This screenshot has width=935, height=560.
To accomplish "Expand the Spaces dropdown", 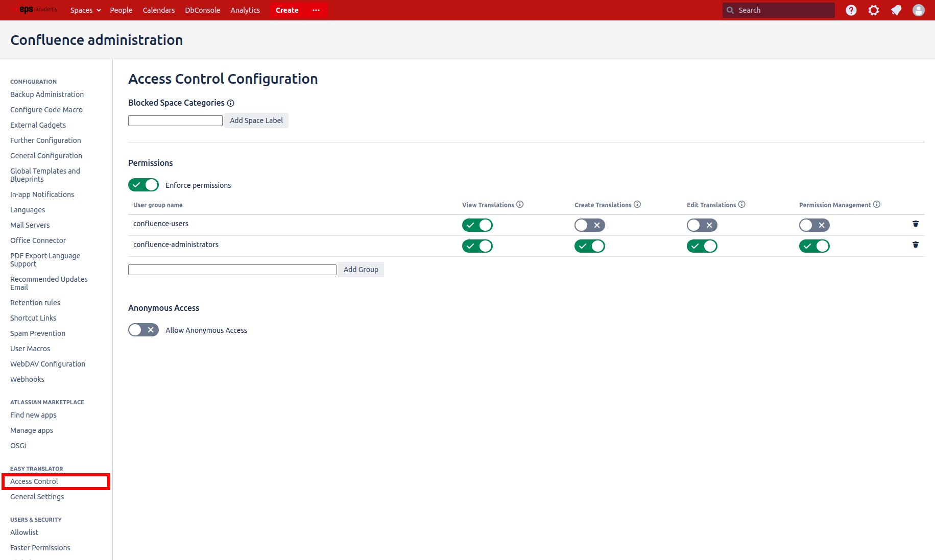I will (85, 10).
